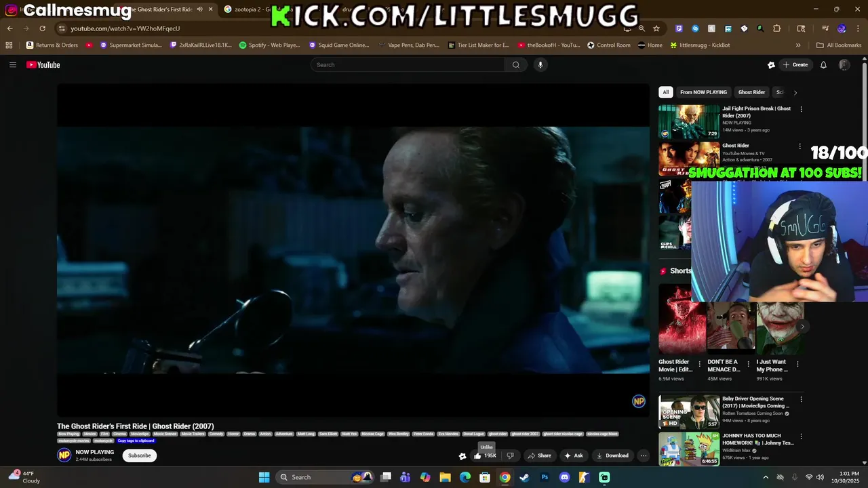Go to the YouTube home logo
Viewport: 868px width, 488px height.
click(43, 65)
